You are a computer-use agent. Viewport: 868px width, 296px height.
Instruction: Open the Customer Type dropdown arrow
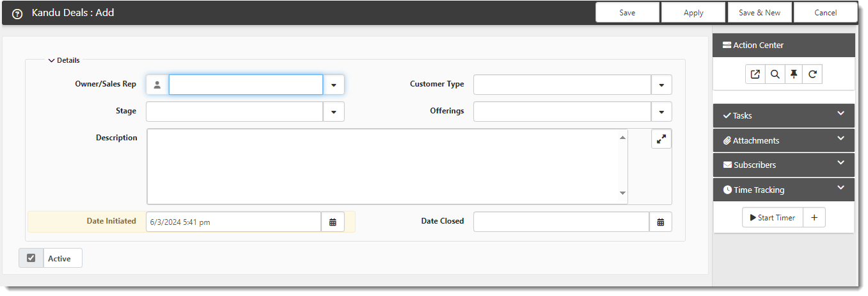661,85
